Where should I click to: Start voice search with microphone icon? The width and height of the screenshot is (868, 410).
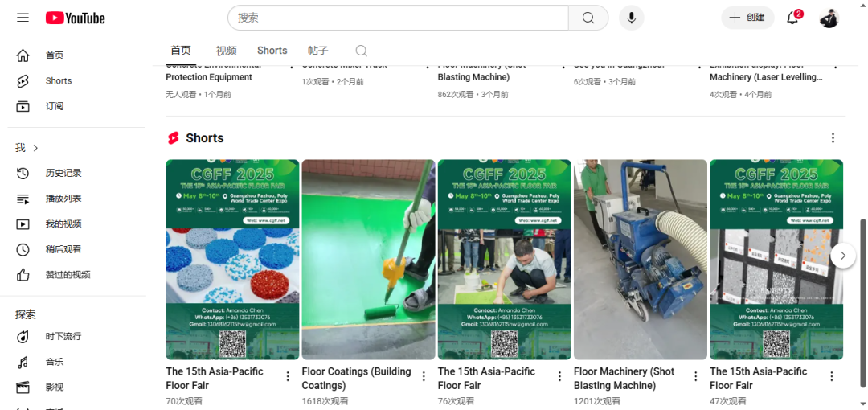631,18
